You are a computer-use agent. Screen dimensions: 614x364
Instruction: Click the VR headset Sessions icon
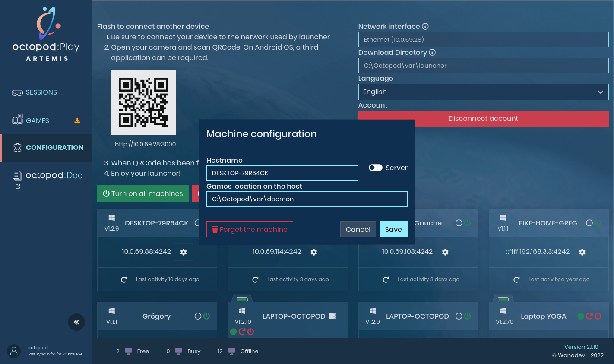(x=17, y=92)
